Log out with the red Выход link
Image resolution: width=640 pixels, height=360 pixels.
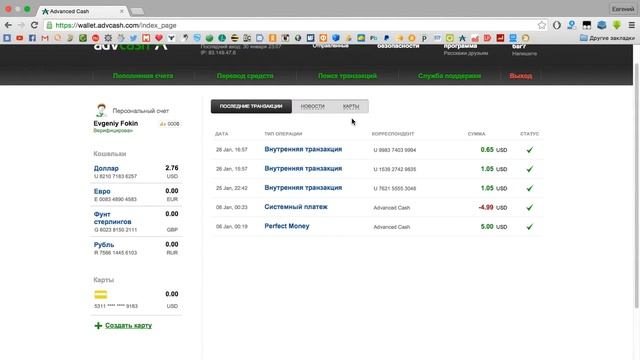(x=520, y=76)
